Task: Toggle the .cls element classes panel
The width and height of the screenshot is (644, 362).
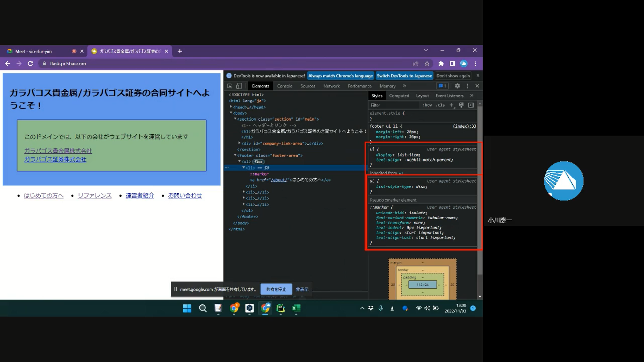Action: pyautogui.click(x=440, y=105)
